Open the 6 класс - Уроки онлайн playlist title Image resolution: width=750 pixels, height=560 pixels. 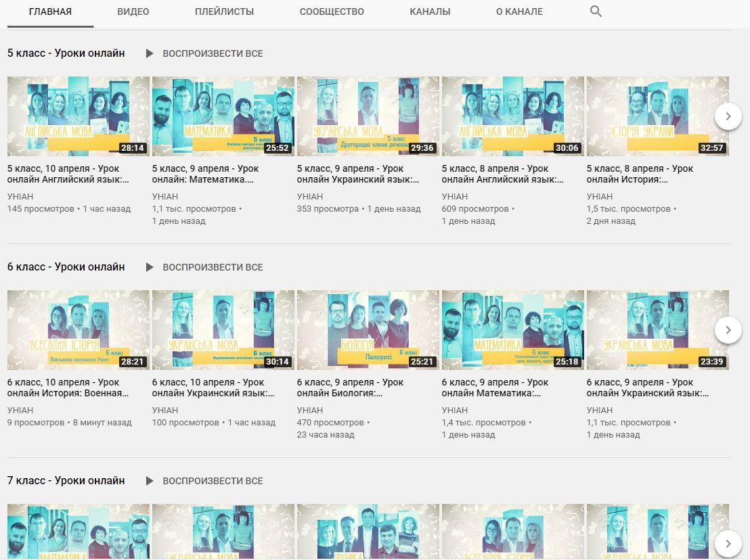click(x=66, y=267)
